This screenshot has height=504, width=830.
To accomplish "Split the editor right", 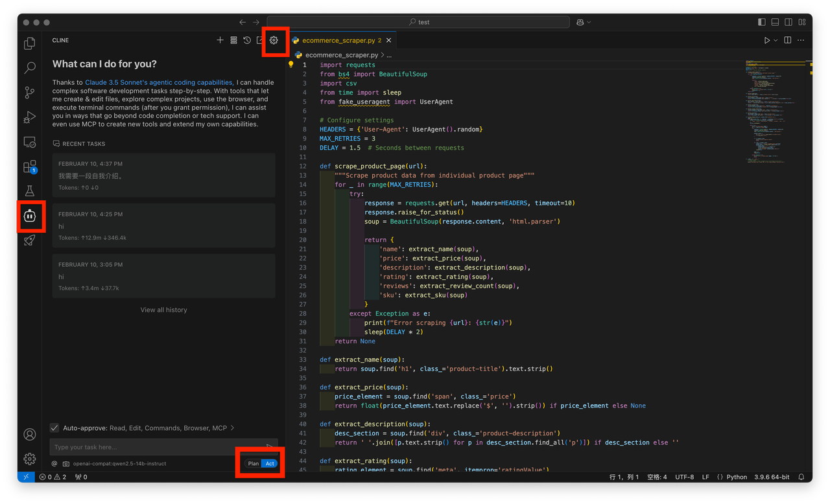I will click(x=788, y=40).
